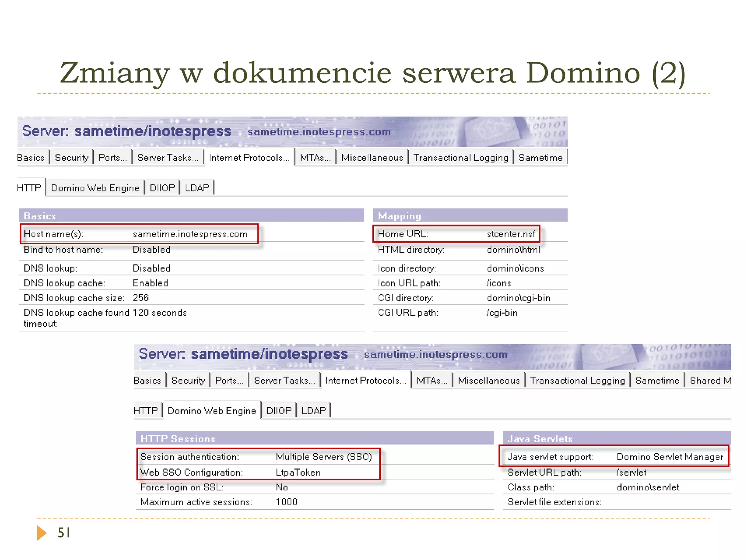This screenshot has width=747, height=560.
Task: Select Ports... tab in lower server document
Action: tap(229, 380)
